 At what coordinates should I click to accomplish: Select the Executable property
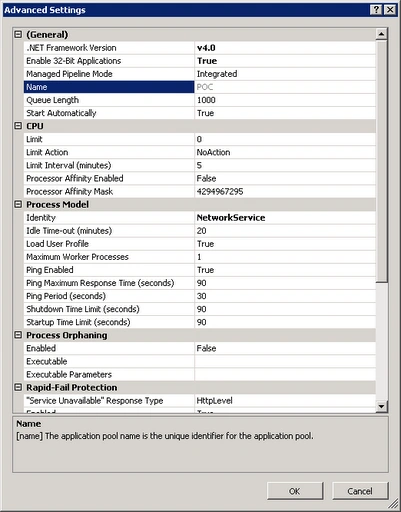(109, 361)
